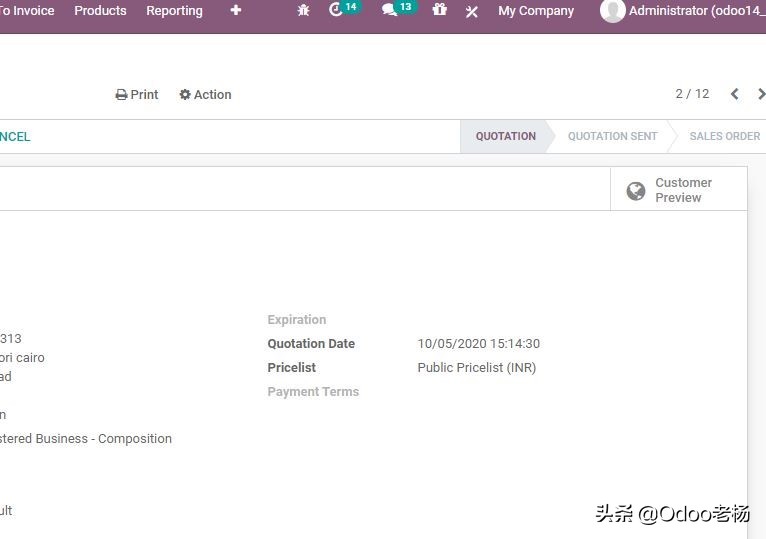The image size is (766, 539).
Task: Click the 'ori cairo' address line
Action: tap(22, 358)
